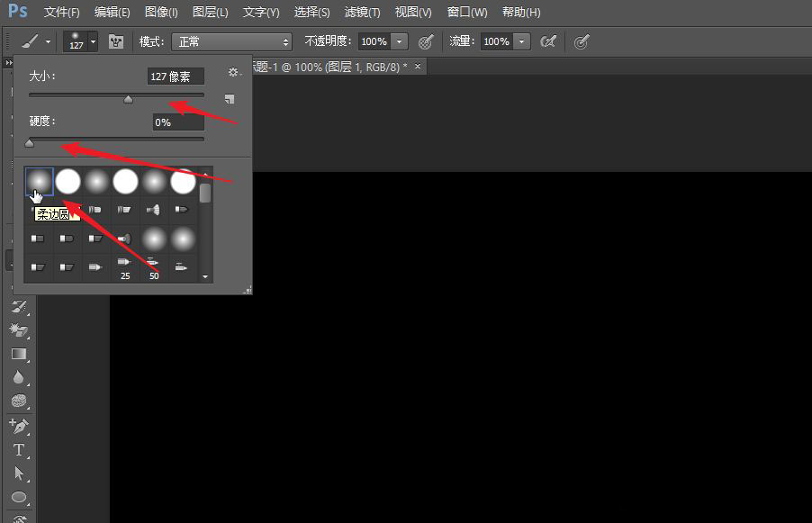Viewport: 812px width, 523px height.
Task: Open the 帮助(H) menu
Action: click(521, 12)
